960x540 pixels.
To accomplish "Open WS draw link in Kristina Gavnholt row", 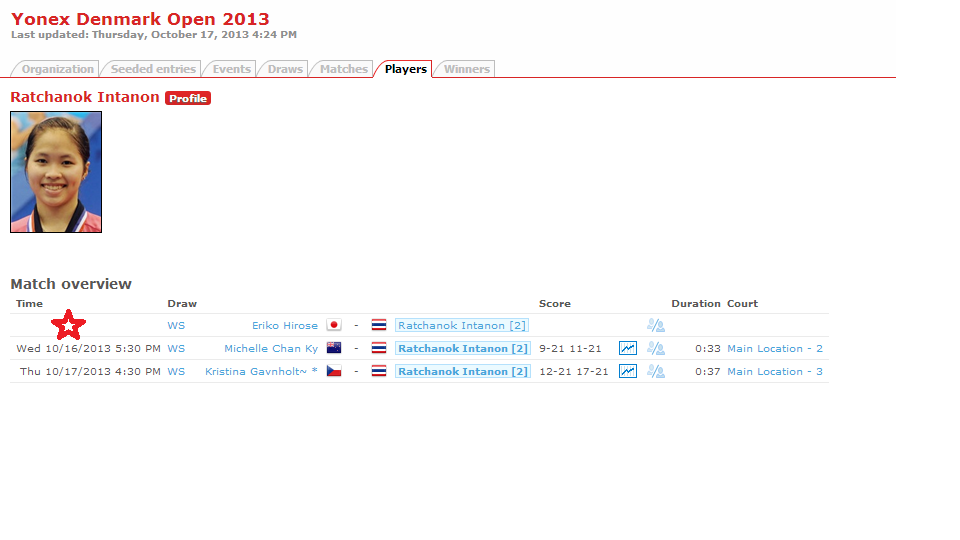I will tap(176, 372).
